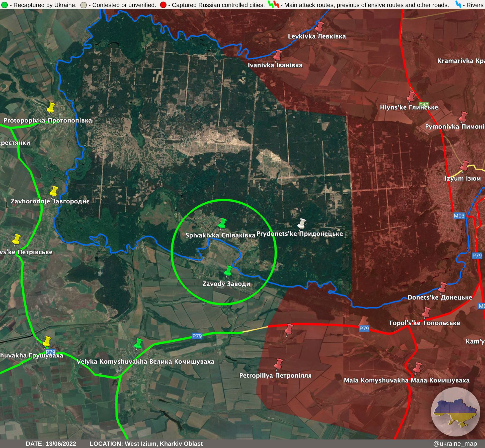Click the red pin at Donets'ke
Screen dimensions: 485x448
(x=443, y=287)
